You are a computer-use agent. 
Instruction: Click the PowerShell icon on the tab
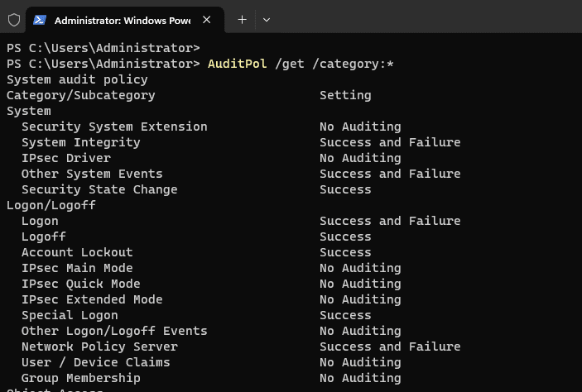[x=40, y=20]
